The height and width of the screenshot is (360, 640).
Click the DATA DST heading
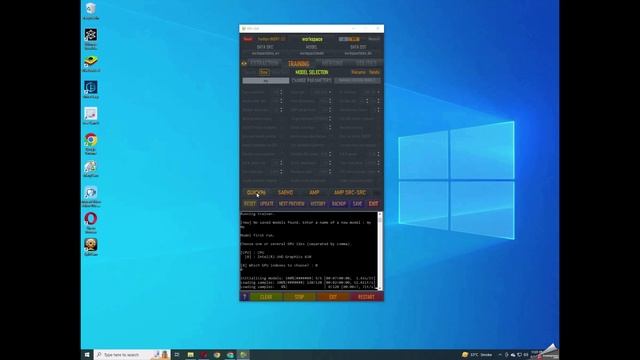(358, 47)
